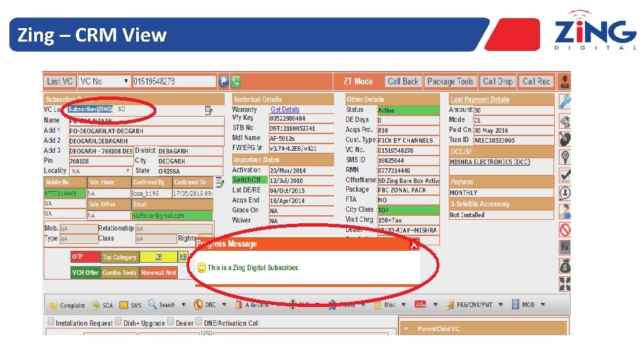
Task: Close the Progress Message popup
Action: 414,245
